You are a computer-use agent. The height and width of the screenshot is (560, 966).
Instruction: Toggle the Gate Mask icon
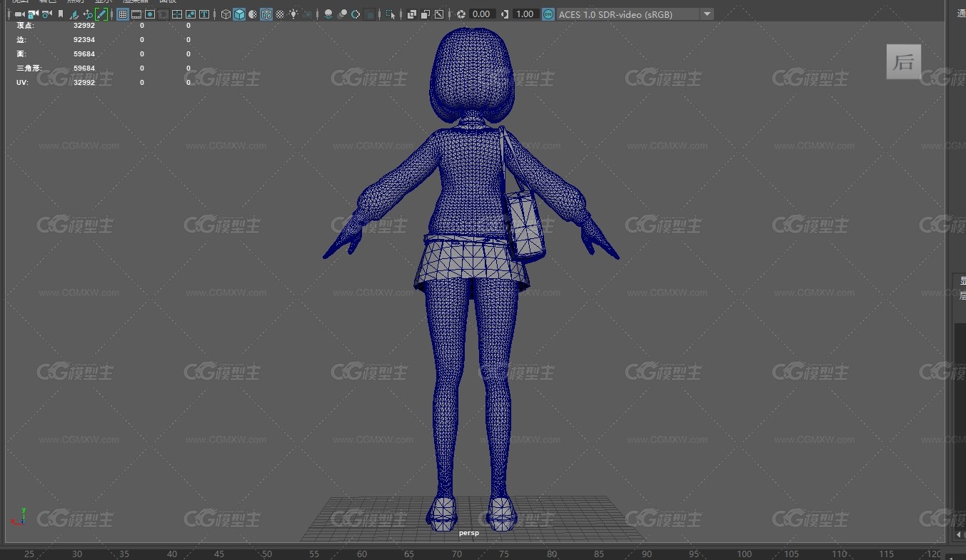tap(163, 14)
